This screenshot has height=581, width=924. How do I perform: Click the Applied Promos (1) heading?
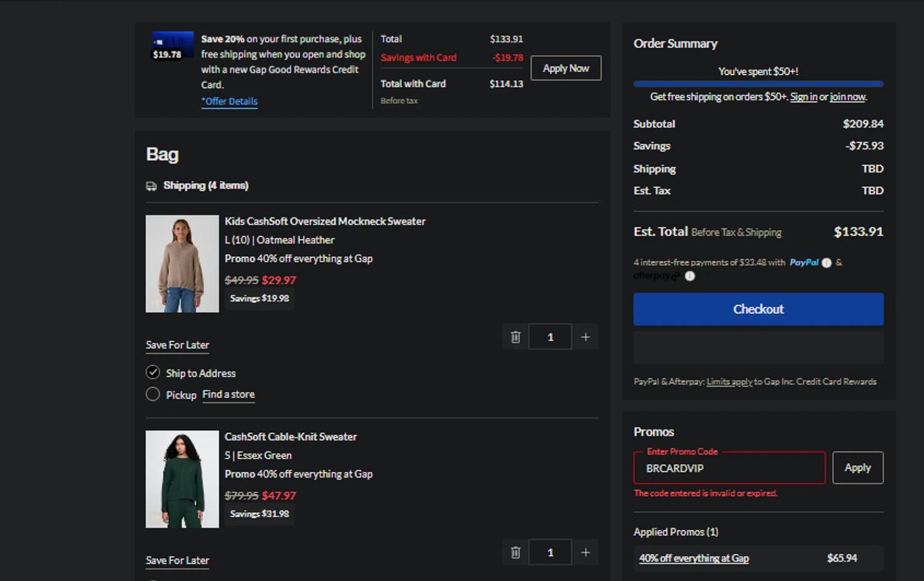676,532
